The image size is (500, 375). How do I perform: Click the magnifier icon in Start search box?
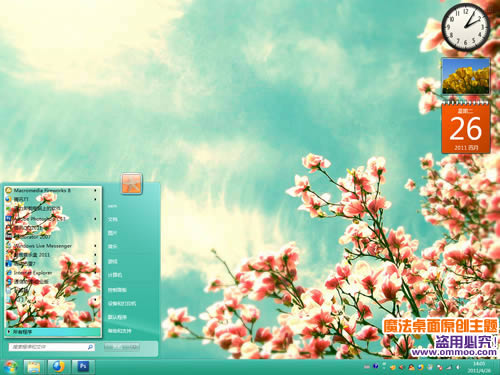(90, 347)
